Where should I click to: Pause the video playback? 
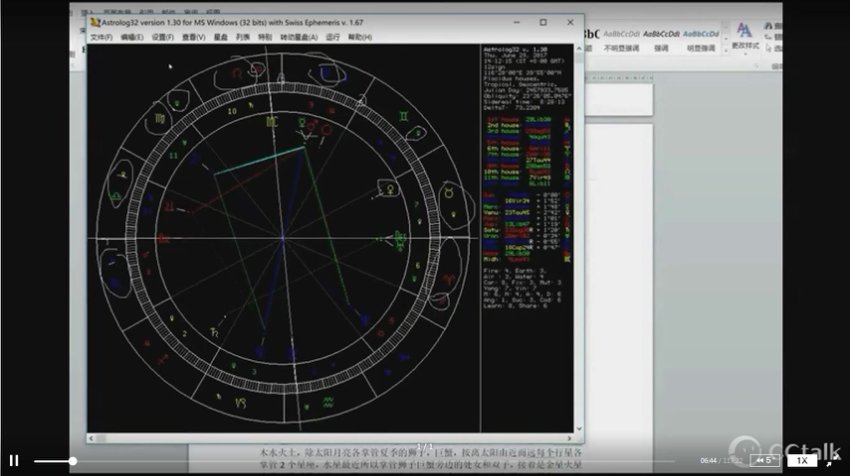(14, 460)
